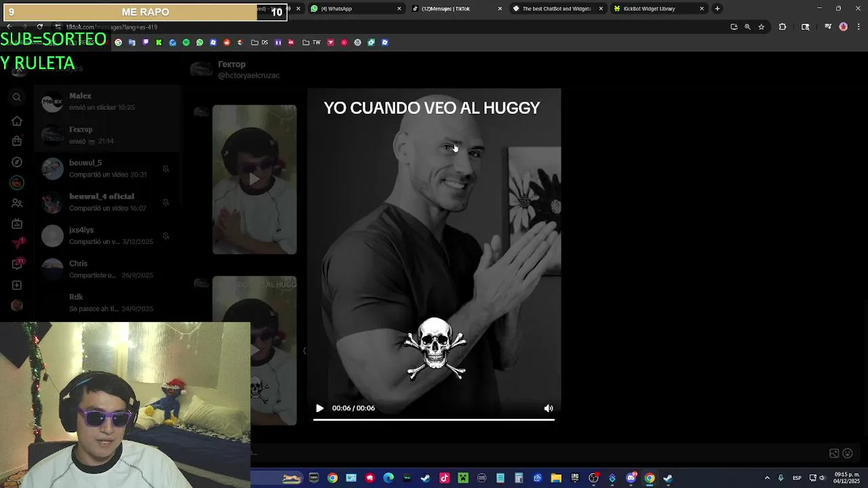Close the KickBot Widget Library tab
The image size is (868, 488).
(x=701, y=9)
